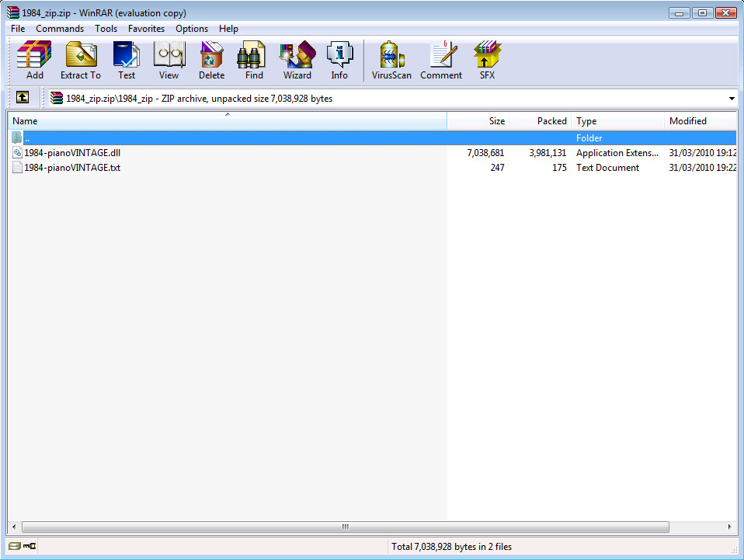Open the Options menu

pos(192,29)
